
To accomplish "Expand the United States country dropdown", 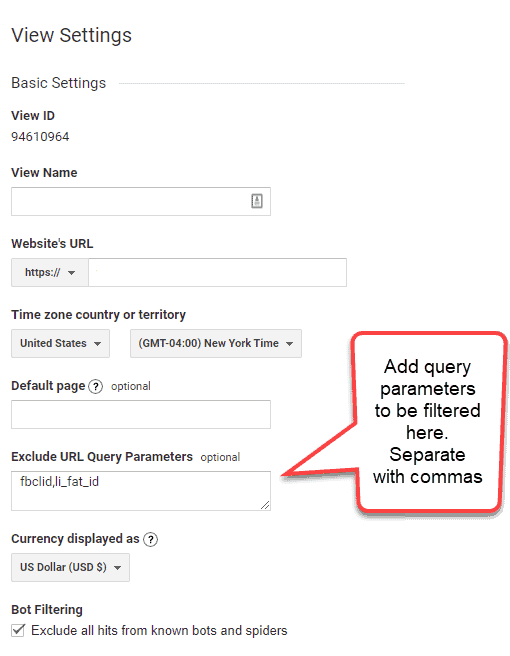I will click(60, 343).
